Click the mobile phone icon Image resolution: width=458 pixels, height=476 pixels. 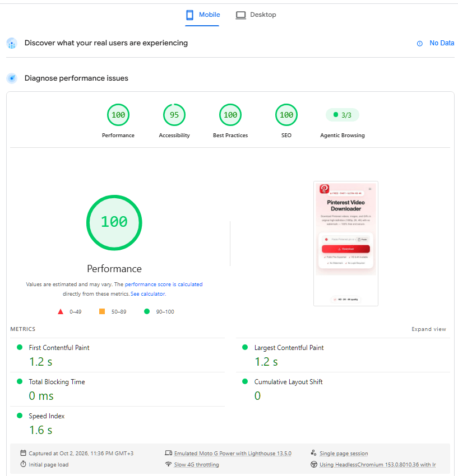click(189, 15)
